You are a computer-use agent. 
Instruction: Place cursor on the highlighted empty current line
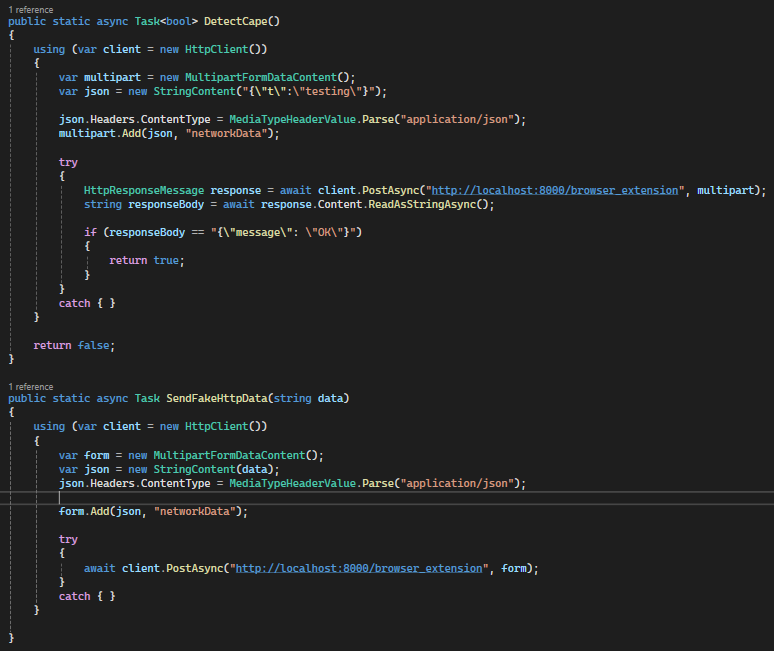click(387, 498)
